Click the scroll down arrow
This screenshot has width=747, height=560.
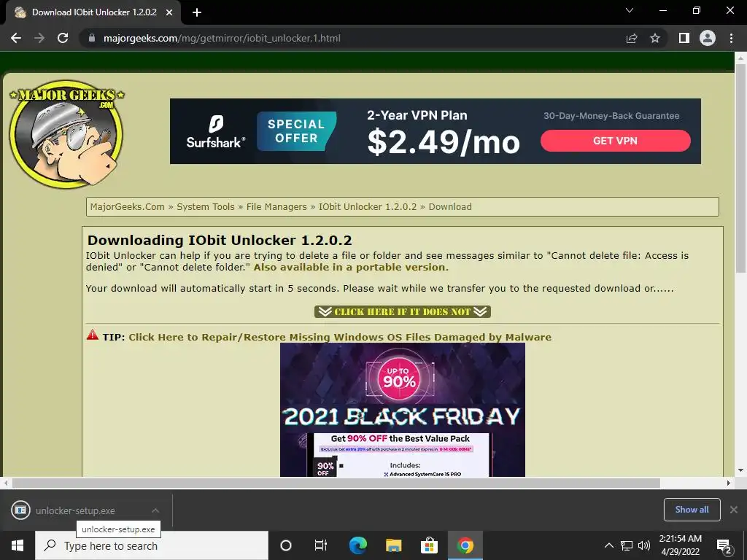tap(740, 470)
